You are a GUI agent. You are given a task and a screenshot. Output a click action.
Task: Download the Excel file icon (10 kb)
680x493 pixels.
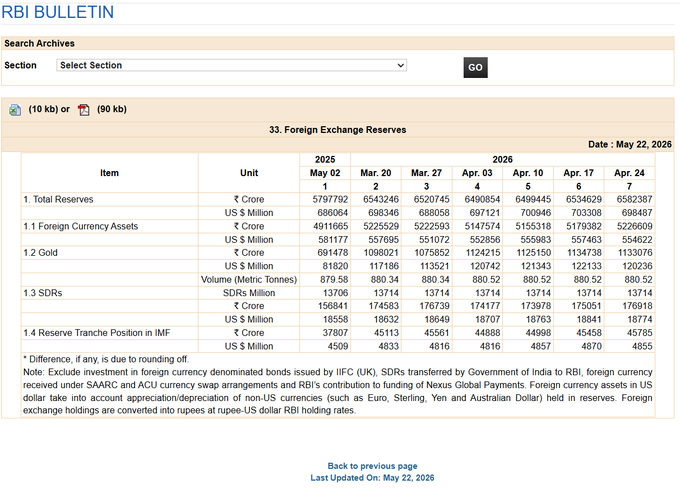point(15,110)
